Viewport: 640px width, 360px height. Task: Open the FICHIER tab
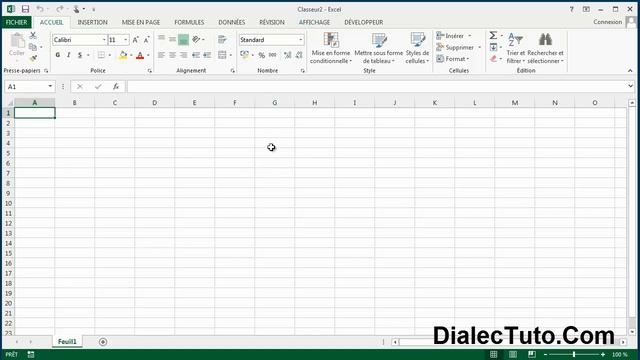click(16, 22)
